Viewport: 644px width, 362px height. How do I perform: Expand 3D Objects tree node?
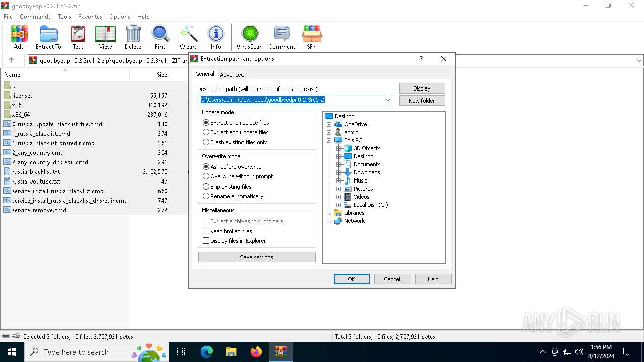click(x=338, y=148)
